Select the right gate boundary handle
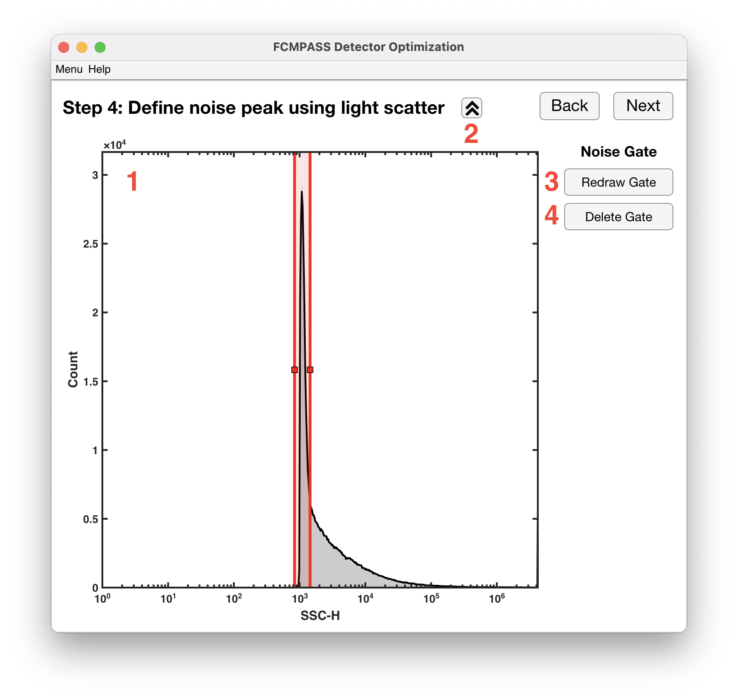The image size is (738, 700). (x=310, y=370)
